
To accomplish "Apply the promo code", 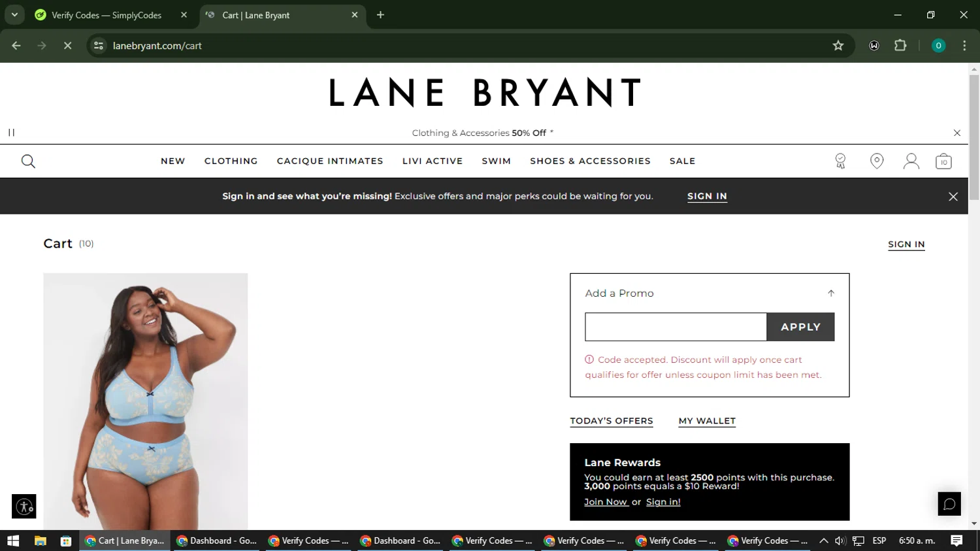I will (x=800, y=327).
